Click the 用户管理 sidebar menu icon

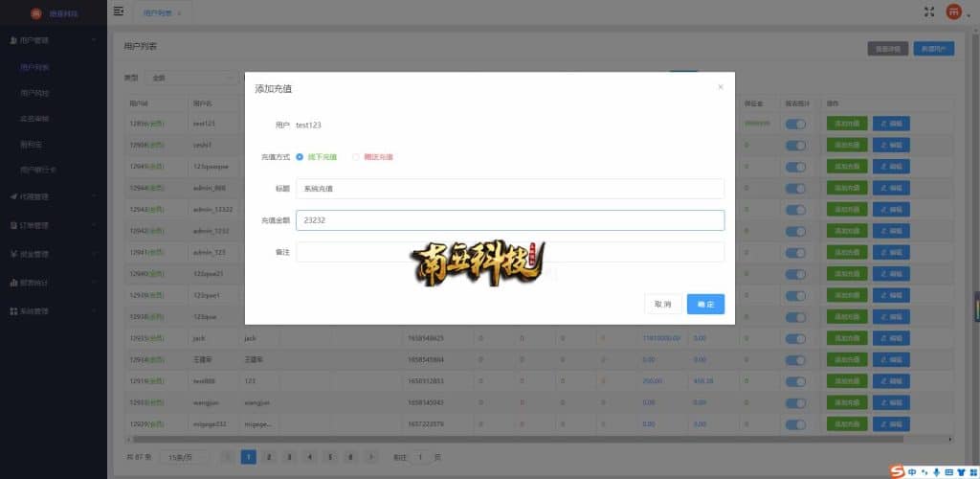(x=13, y=40)
